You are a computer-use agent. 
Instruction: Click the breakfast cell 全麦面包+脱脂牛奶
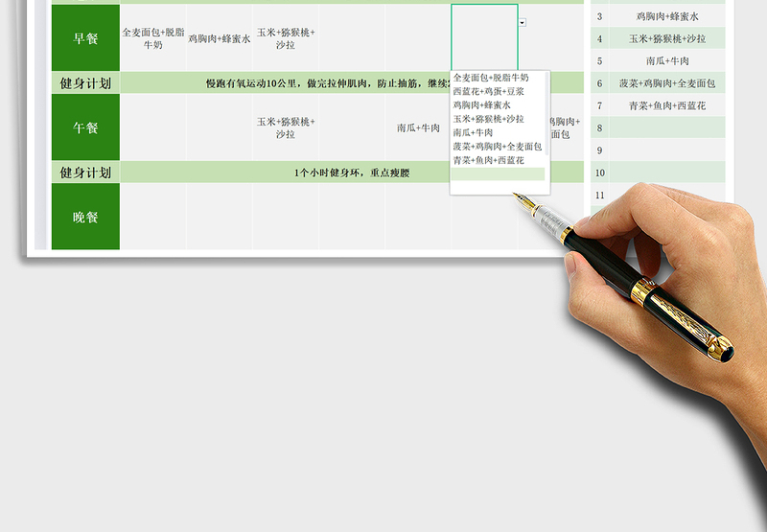[153, 37]
